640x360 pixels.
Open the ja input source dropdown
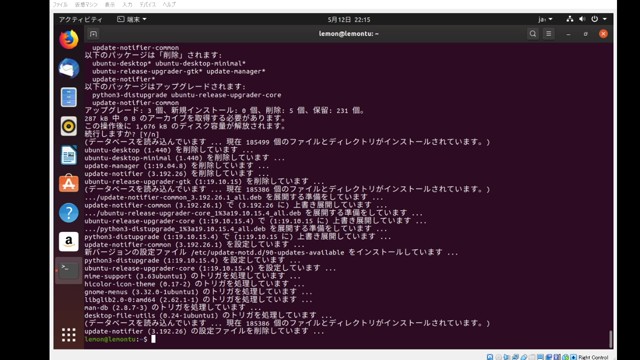pyautogui.click(x=545, y=19)
